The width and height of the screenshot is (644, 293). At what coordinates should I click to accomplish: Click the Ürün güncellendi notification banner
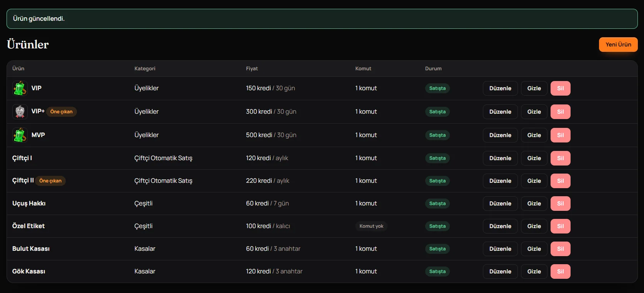point(322,19)
